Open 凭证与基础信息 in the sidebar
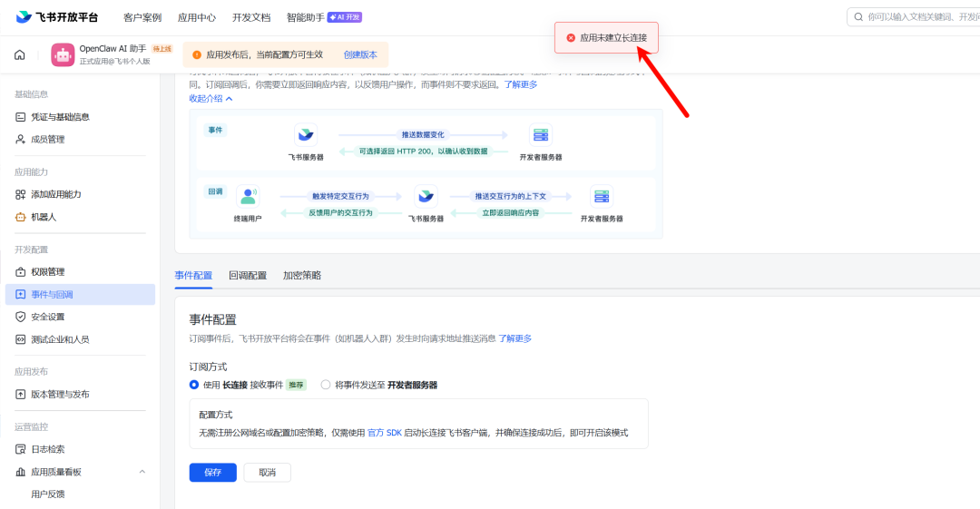This screenshot has height=509, width=980. (x=60, y=117)
